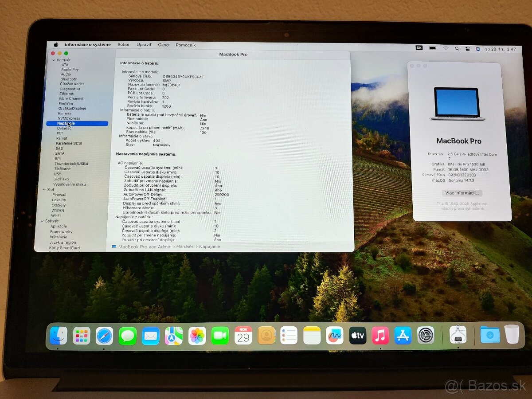Open the Calendar showing NOV 29
The height and width of the screenshot is (399, 532).
[243, 336]
